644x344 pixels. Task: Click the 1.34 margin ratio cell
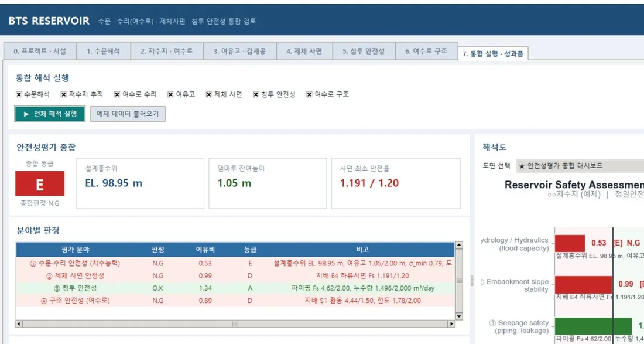[x=205, y=288]
